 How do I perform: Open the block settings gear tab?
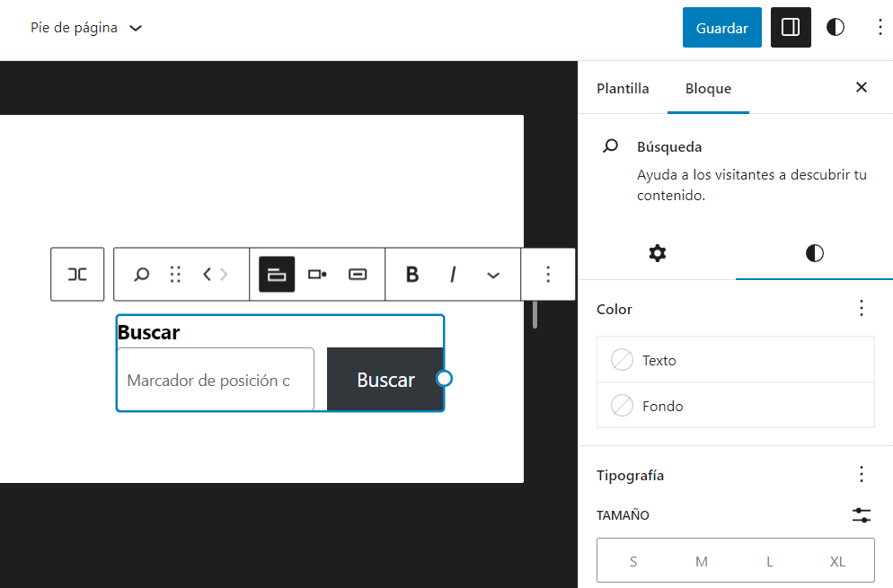(x=658, y=253)
